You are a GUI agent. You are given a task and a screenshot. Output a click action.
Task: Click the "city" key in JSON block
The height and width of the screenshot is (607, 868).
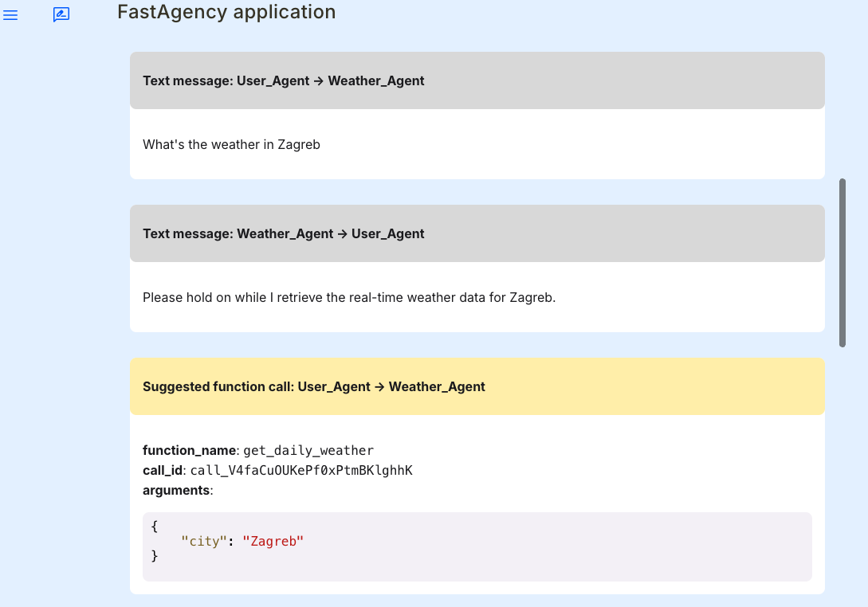pos(204,542)
